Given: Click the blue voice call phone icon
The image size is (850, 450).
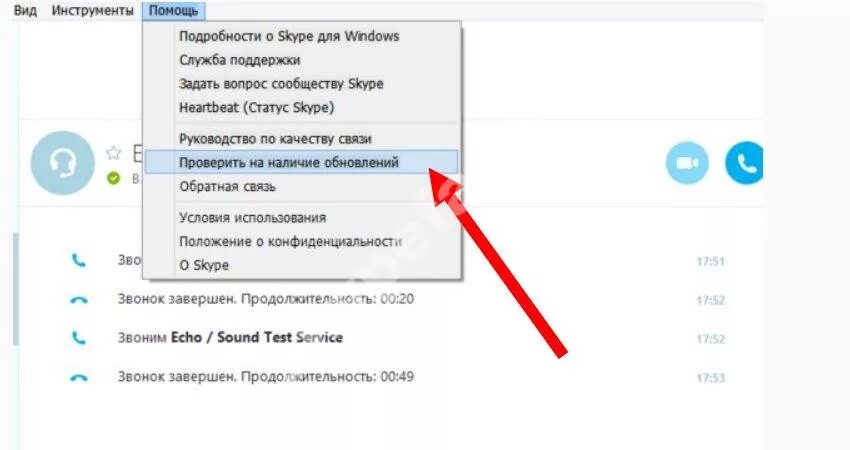Looking at the screenshot, I should pyautogui.click(x=745, y=163).
